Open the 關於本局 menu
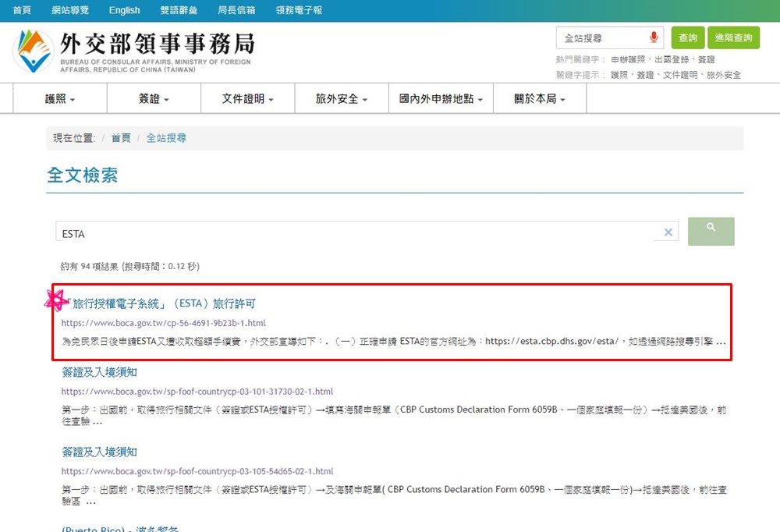This screenshot has height=532, width=780. tap(539, 99)
